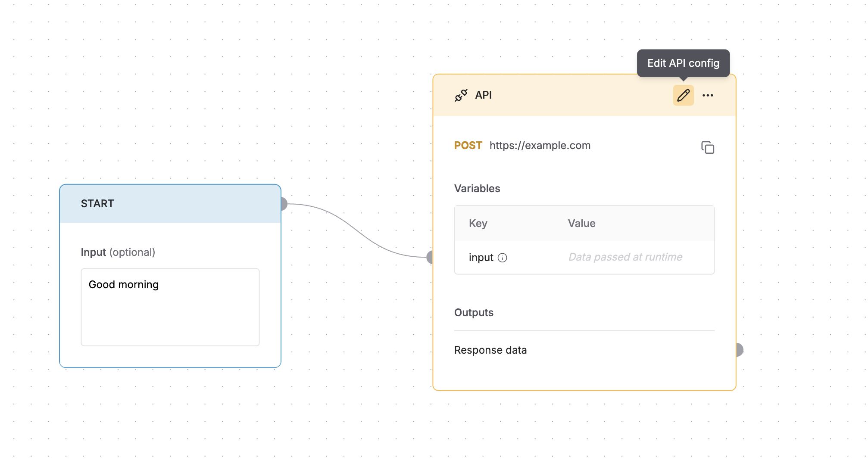Copy the POST endpoint URL

tap(708, 147)
